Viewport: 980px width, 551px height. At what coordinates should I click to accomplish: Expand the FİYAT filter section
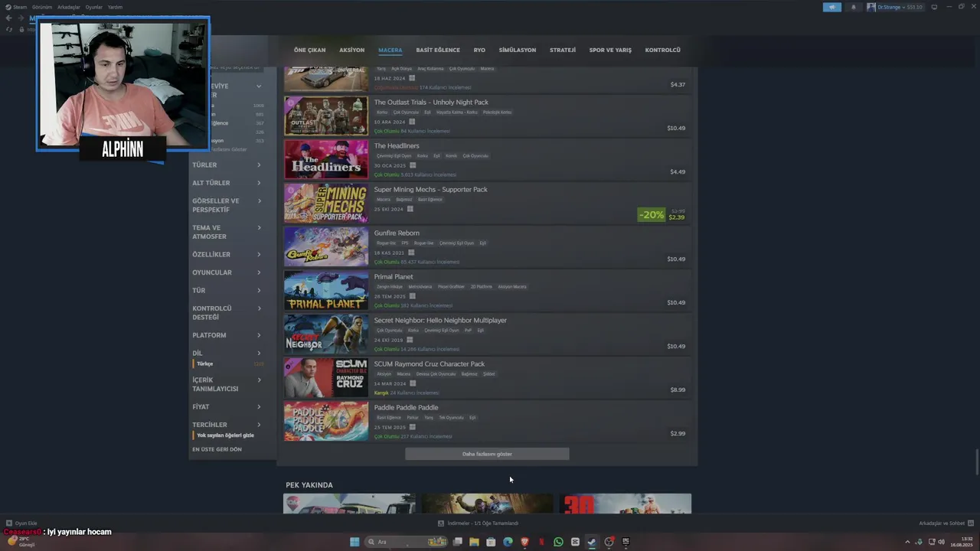[227, 406]
